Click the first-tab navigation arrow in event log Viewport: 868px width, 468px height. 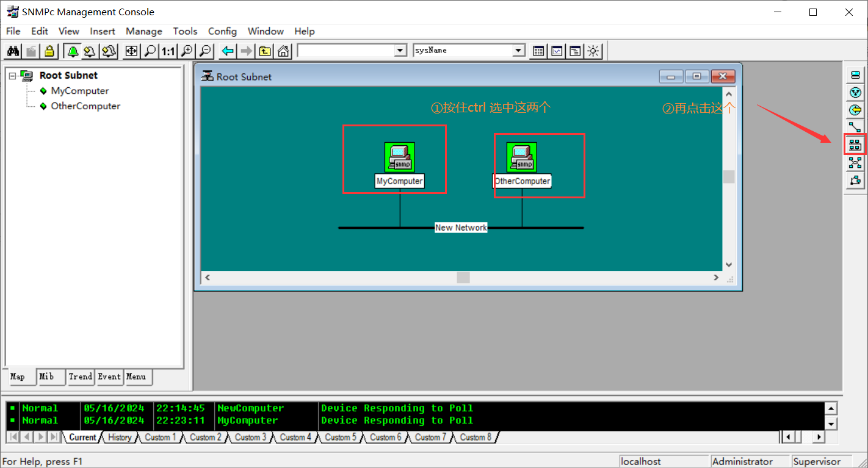coord(13,437)
